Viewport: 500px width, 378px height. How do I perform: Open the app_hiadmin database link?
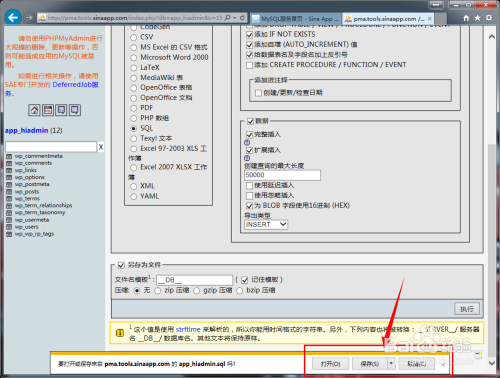click(27, 130)
